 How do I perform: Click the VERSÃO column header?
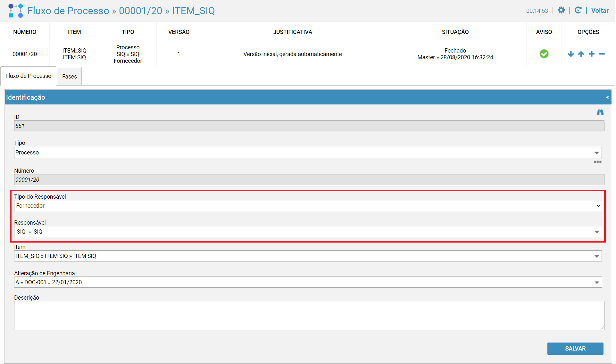179,32
